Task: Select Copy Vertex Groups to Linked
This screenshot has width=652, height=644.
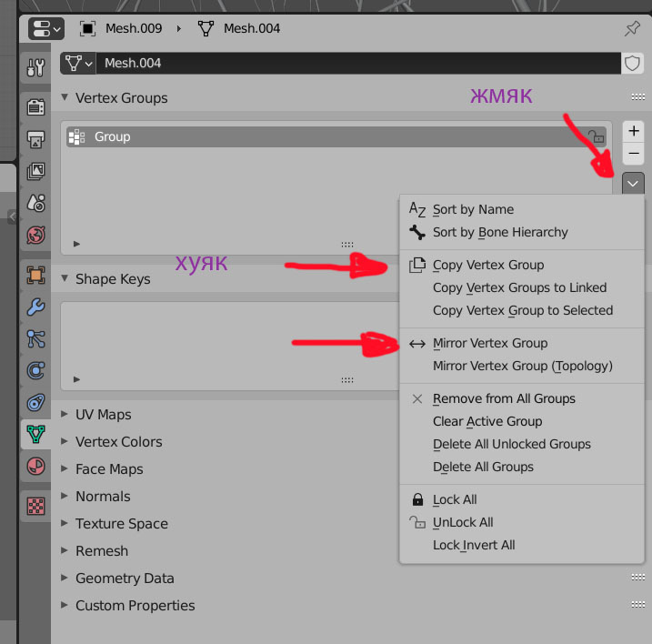Action: (x=522, y=287)
